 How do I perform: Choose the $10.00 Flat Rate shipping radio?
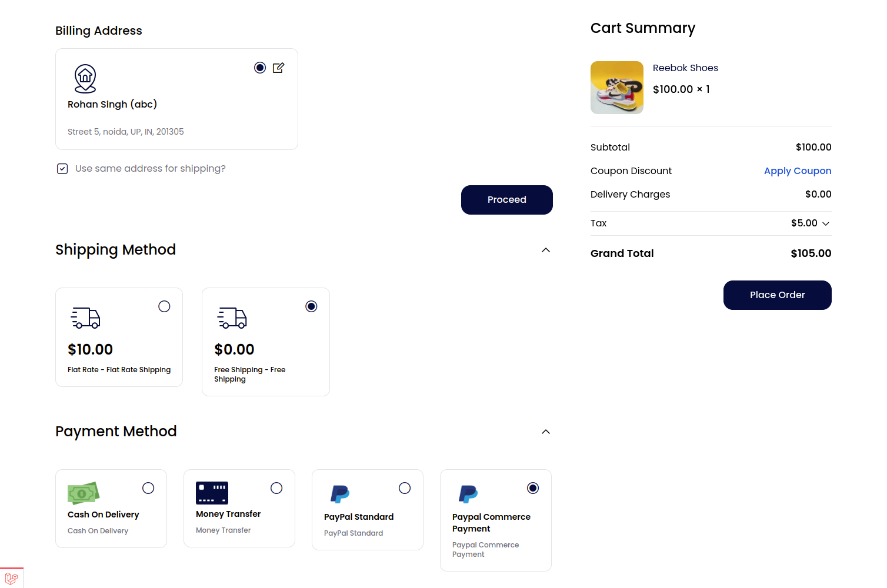164,306
